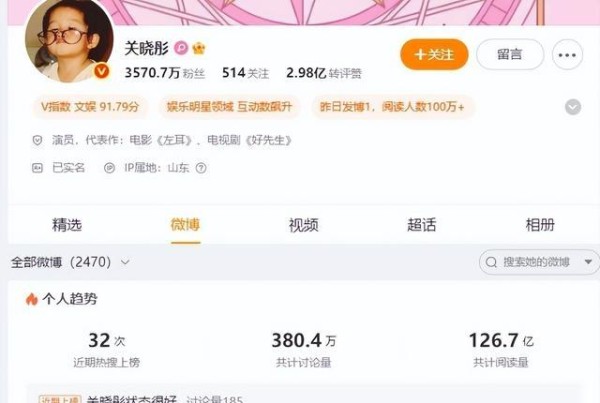Click the orange verified V badge on the avatar

102,71
